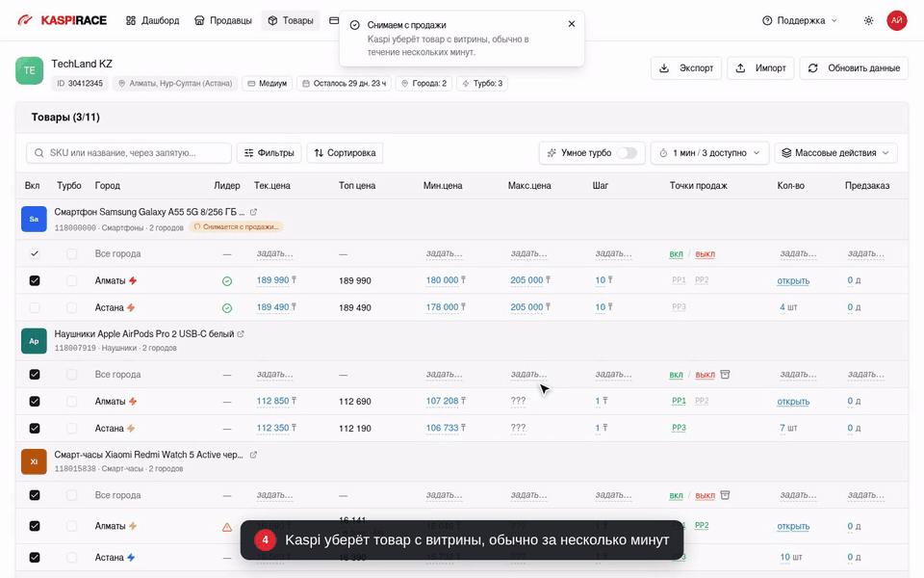
Task: Open the Фильтры panel
Action: (269, 153)
